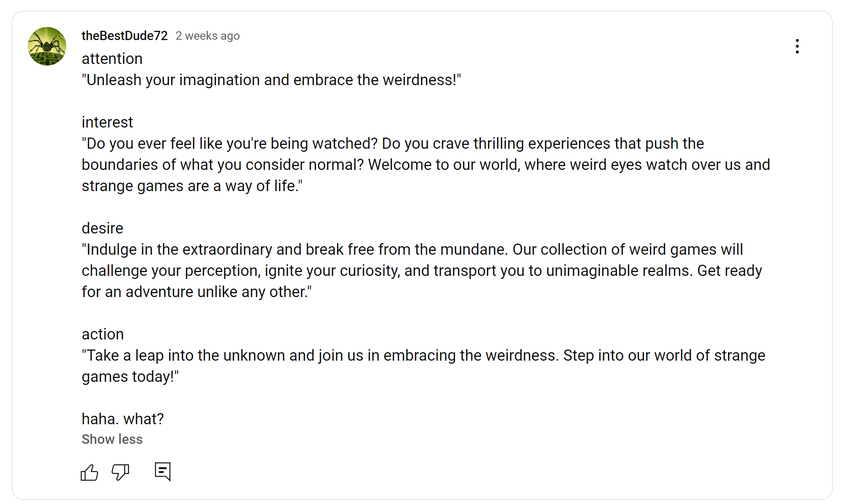Click the line starting "Do you ever feel"

coord(393,144)
